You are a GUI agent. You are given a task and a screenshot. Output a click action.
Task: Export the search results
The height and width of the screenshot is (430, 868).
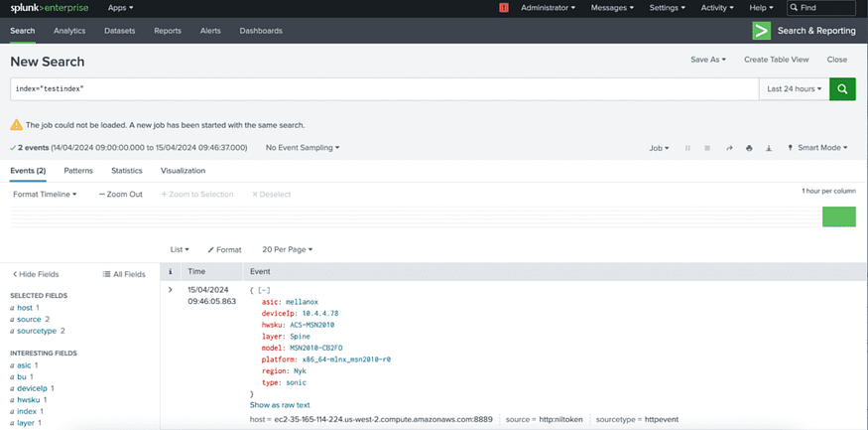click(769, 148)
